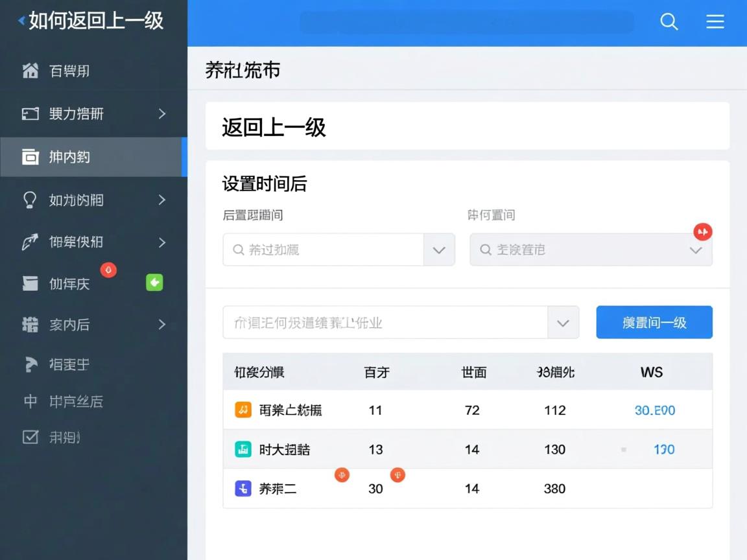Click the checkbox icon at the sidebar bottom

pos(25,437)
